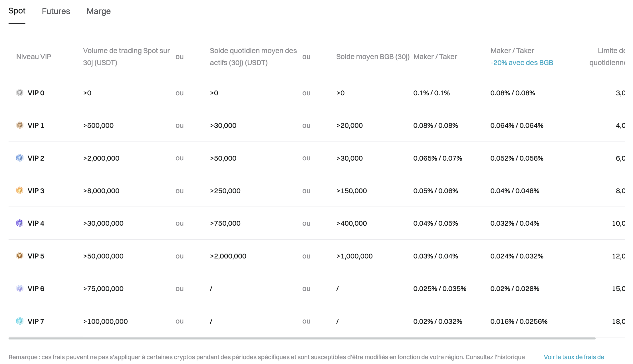This screenshot has width=633, height=364.
Task: Click the '0.05% / 0.06%' fee cell
Action: click(436, 191)
